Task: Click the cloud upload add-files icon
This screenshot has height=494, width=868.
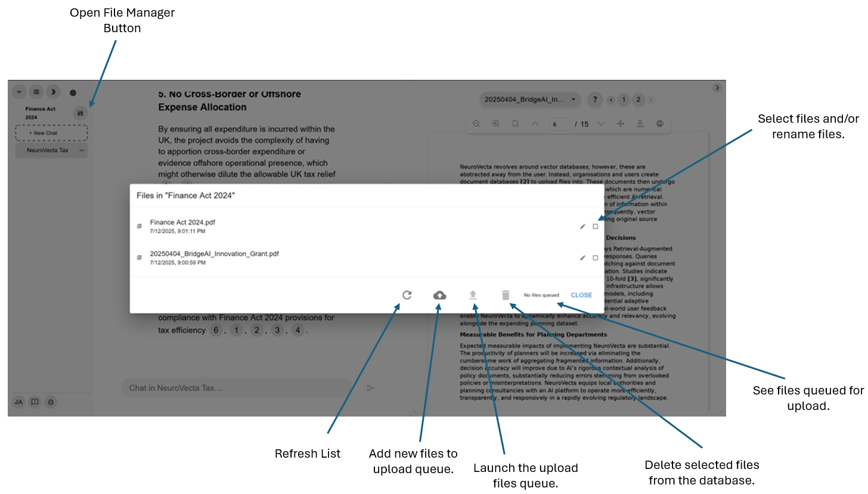Action: [x=439, y=295]
